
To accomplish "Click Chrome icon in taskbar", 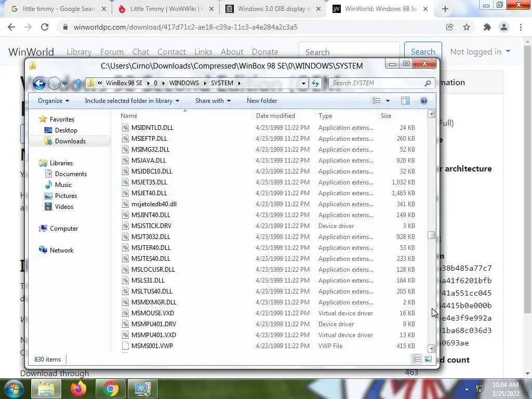I will (x=111, y=389).
